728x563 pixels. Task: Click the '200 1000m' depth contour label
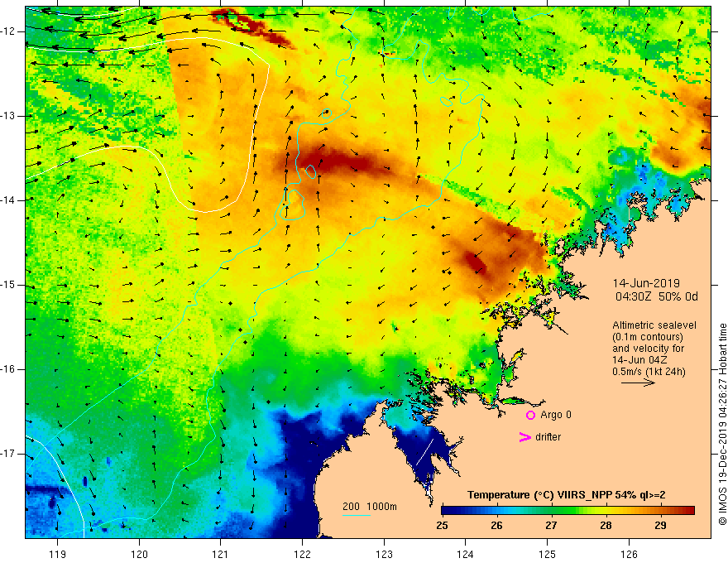[x=370, y=507]
